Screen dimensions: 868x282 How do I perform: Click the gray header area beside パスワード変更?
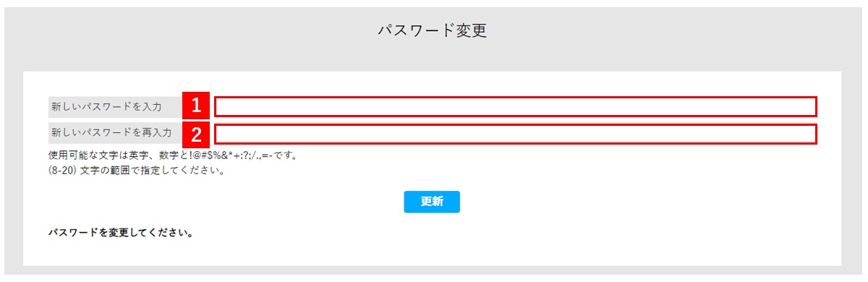651,33
